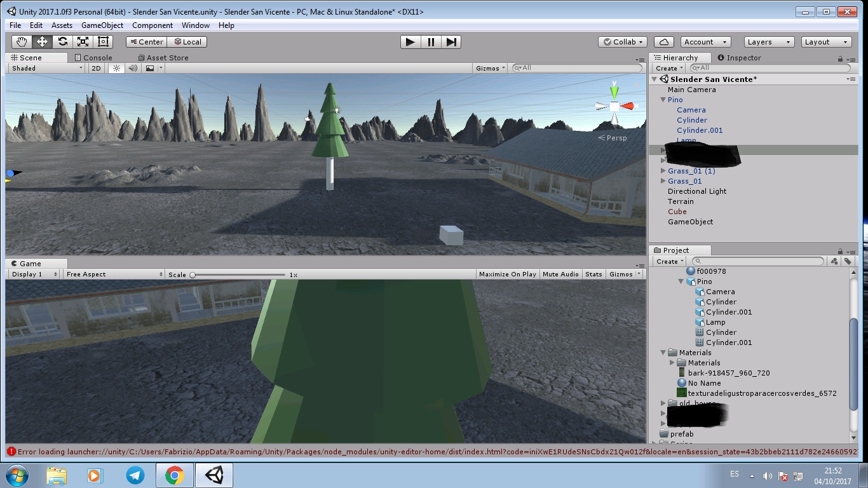Screen dimensions: 868x488
Task: Open the Account dropdown
Action: tap(705, 42)
